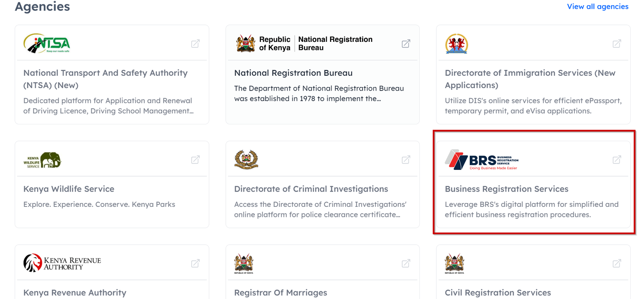Open the Directorate of Criminal Investigations title
Image resolution: width=644 pixels, height=299 pixels.
tap(311, 189)
